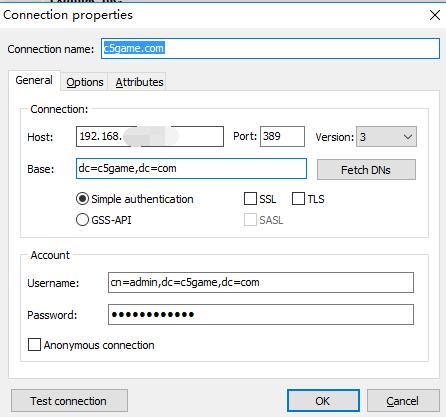The width and height of the screenshot is (446, 417).
Task: Click the Test connection button
Action: [69, 401]
